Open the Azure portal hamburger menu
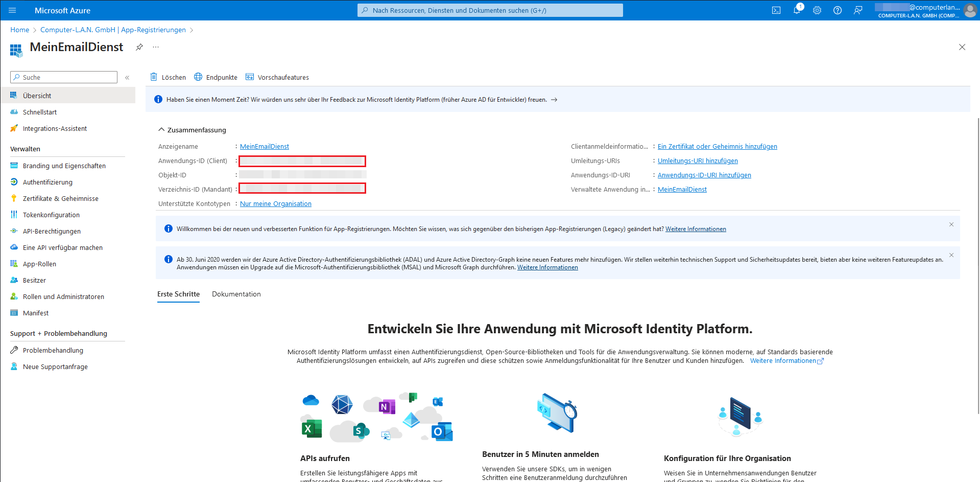Image resolution: width=980 pixels, height=482 pixels. coord(12,10)
